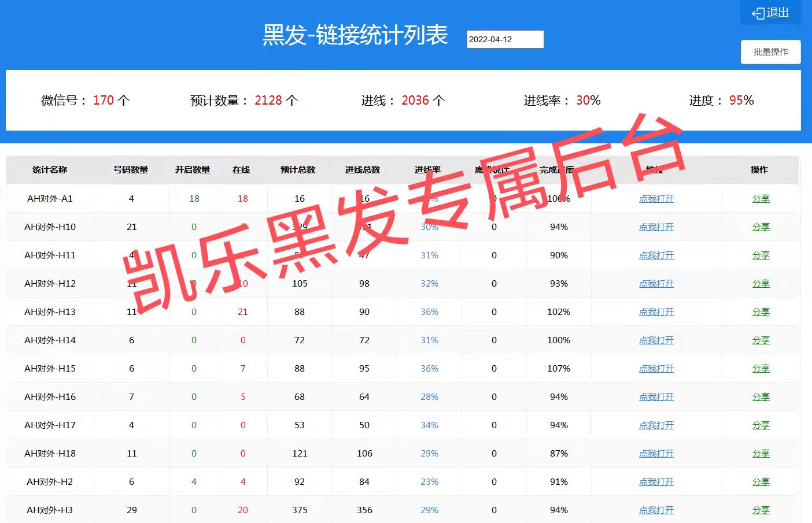Image resolution: width=812 pixels, height=523 pixels.
Task: Click the 黑发-链接统计列表 page title
Action: pyautogui.click(x=355, y=35)
